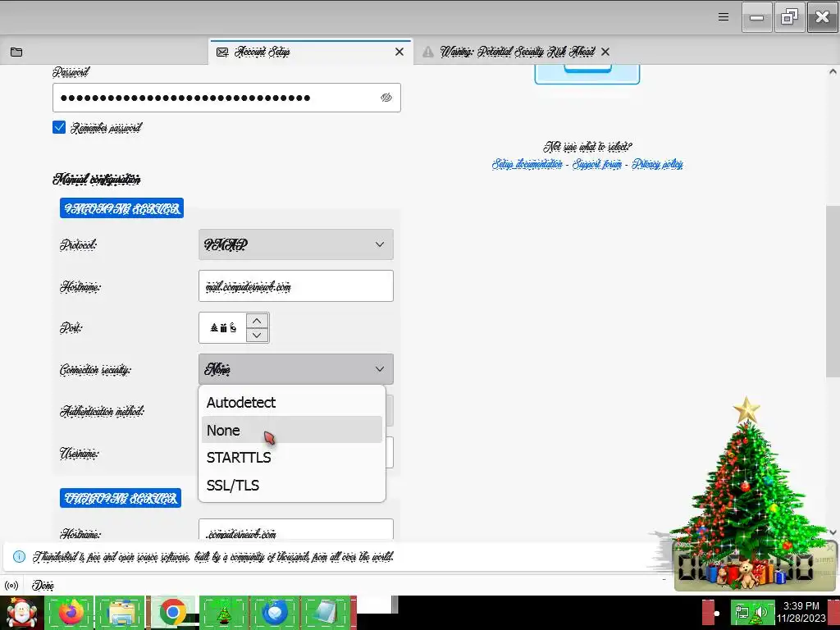The image size is (840, 630).
Task: Open the Thunderbird application menu
Action: (724, 17)
